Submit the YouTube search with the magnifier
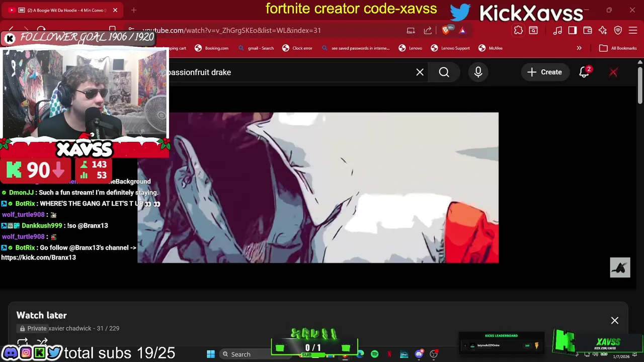Image resolution: width=644 pixels, height=362 pixels. [x=444, y=72]
